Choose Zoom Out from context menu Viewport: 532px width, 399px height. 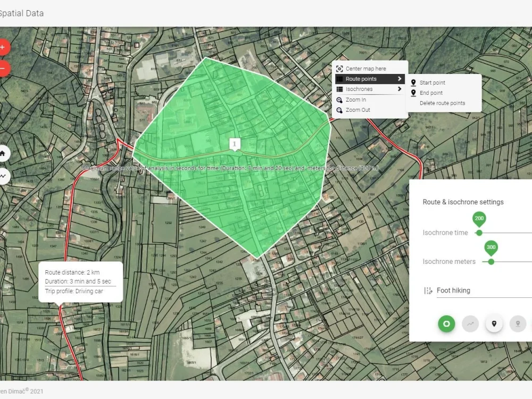coord(370,110)
